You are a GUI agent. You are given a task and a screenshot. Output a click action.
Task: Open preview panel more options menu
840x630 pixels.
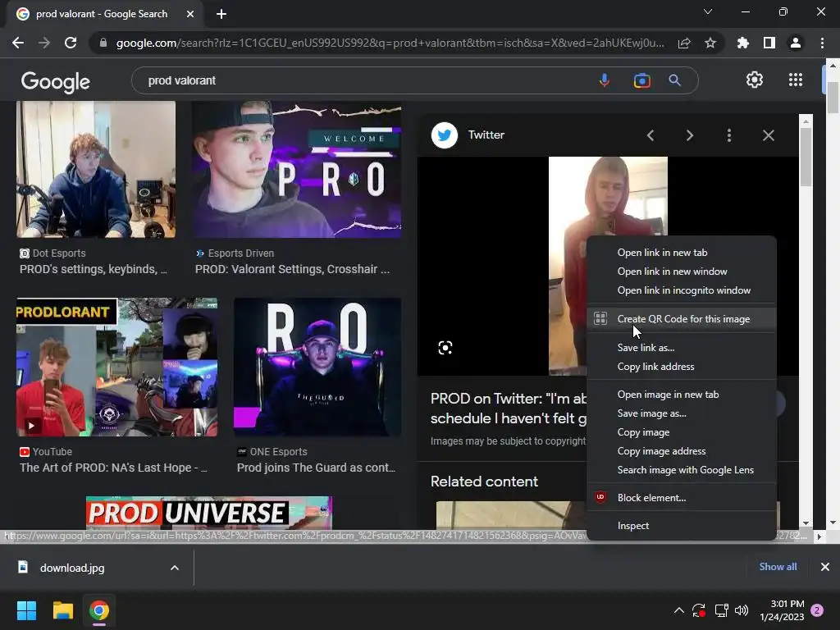tap(729, 135)
